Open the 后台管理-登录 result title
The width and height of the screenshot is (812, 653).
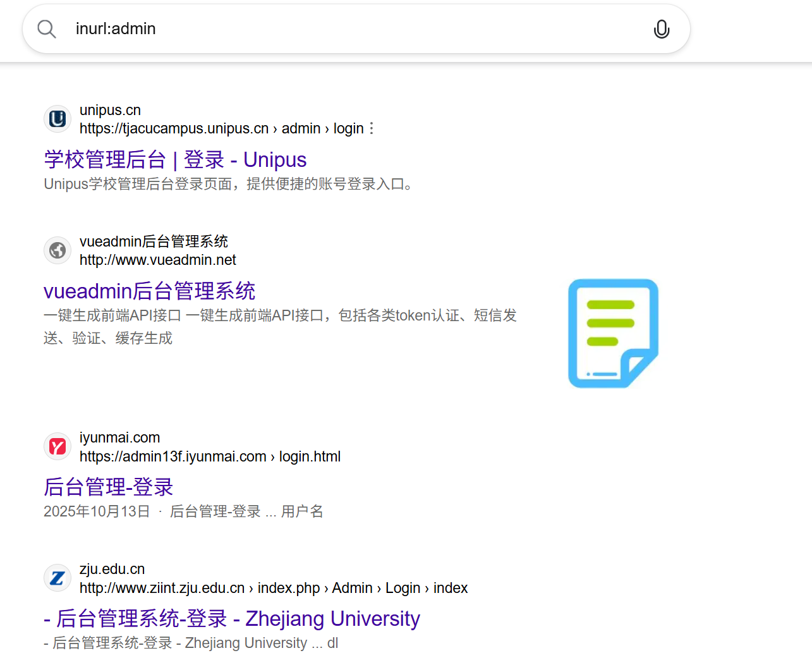108,487
